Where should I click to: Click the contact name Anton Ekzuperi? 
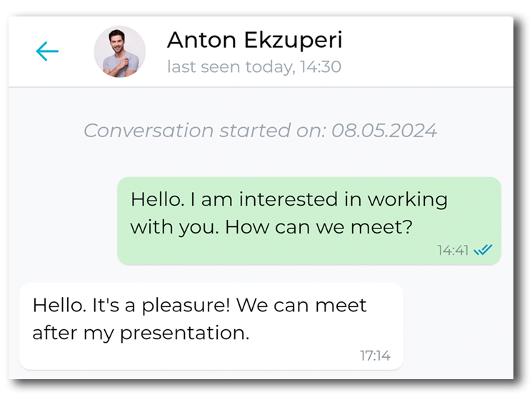point(254,41)
